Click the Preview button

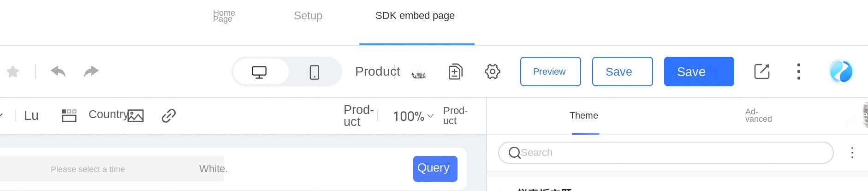(x=550, y=72)
